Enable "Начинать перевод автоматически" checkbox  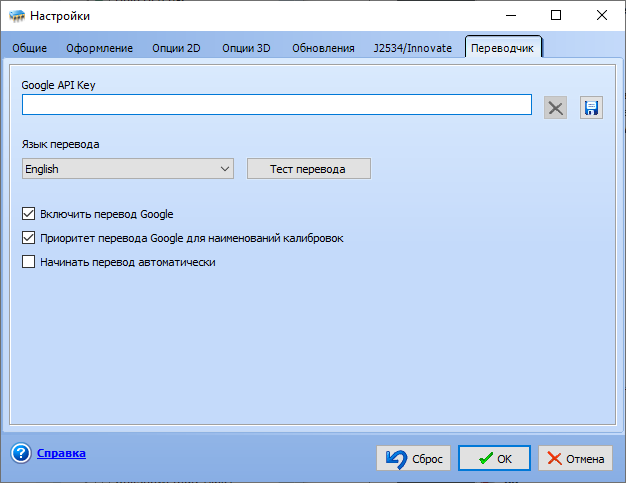click(28, 262)
